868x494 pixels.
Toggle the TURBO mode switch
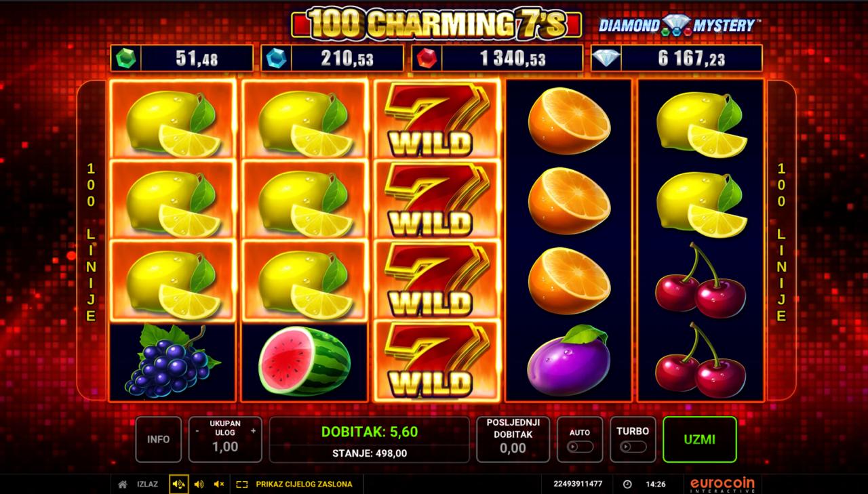[x=633, y=447]
